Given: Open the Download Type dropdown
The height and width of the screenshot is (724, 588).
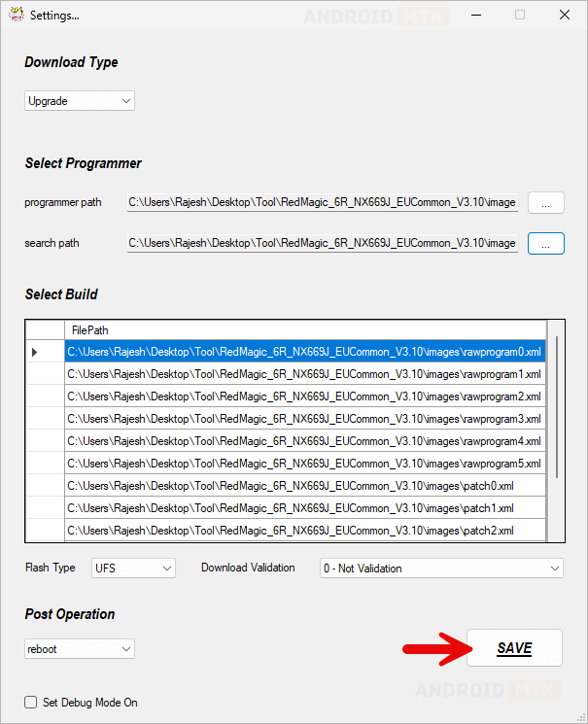Looking at the screenshot, I should pos(80,100).
